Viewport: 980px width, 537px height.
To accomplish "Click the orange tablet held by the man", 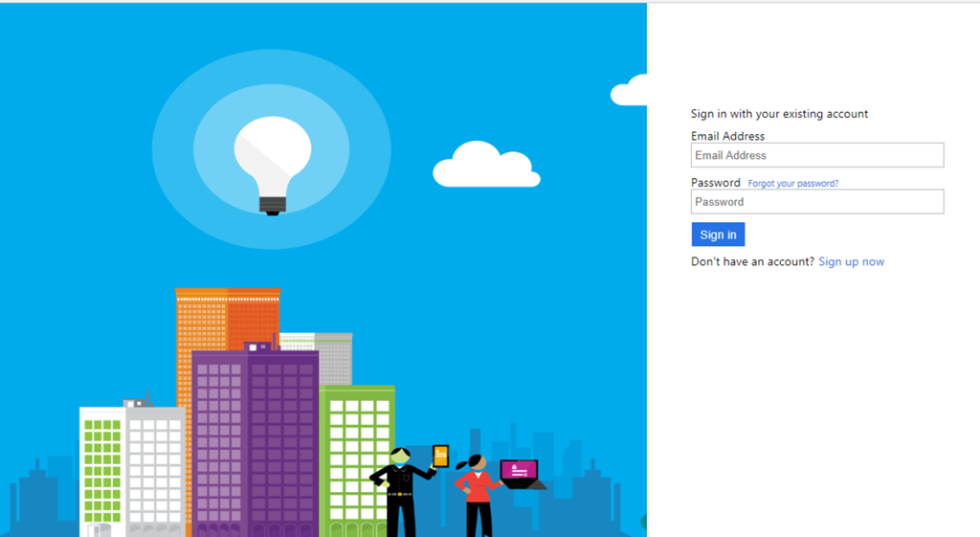I will 440,456.
